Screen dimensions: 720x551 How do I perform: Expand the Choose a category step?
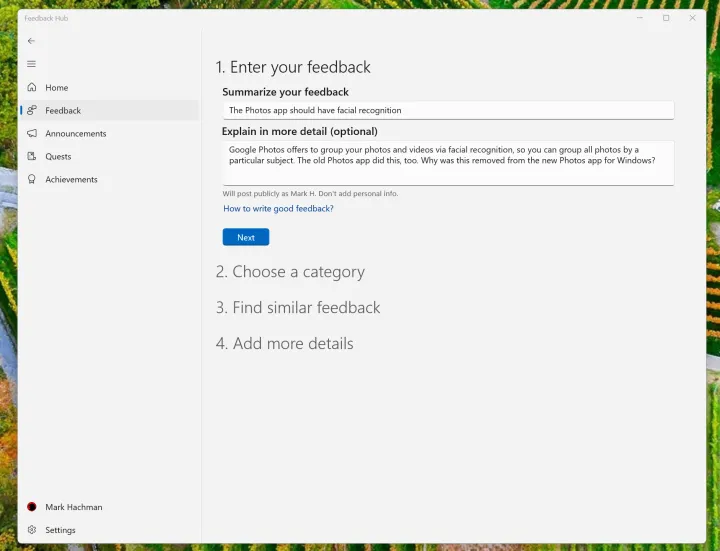coord(290,272)
